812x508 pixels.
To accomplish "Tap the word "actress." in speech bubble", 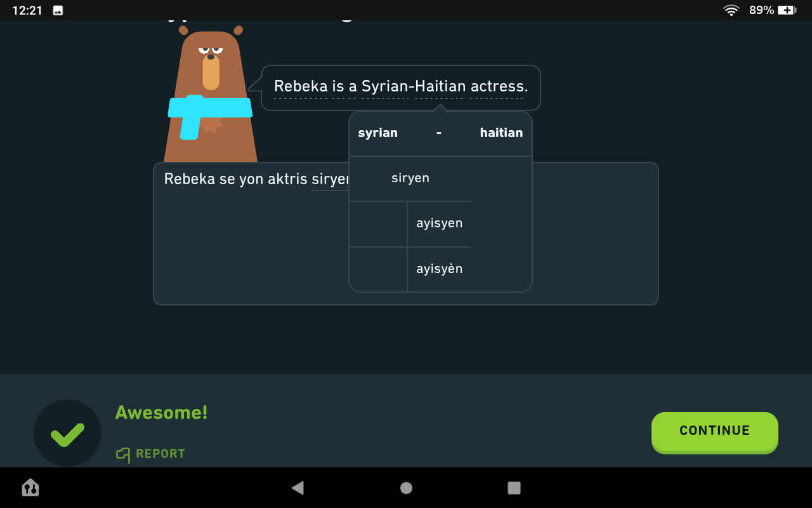I will (499, 86).
